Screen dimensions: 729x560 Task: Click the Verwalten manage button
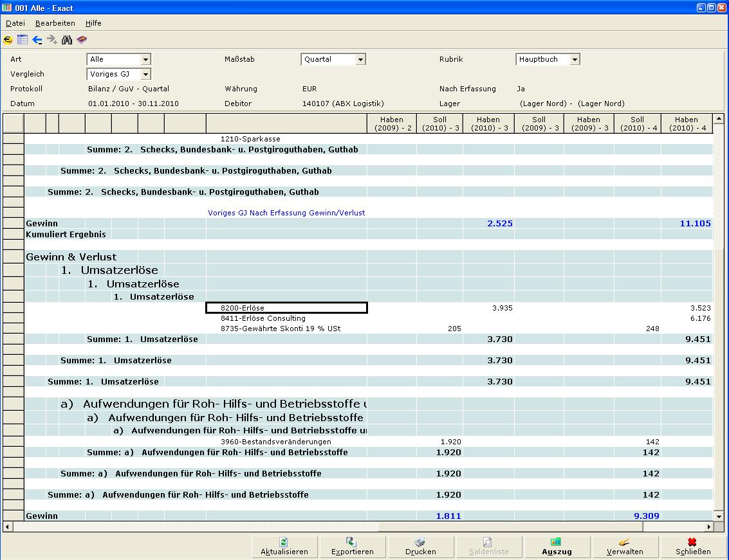624,546
